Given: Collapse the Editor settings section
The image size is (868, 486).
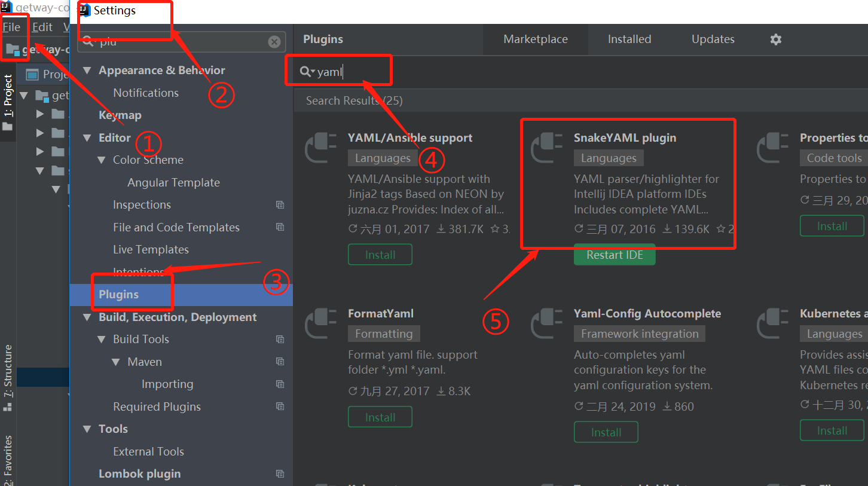Looking at the screenshot, I should coord(87,138).
